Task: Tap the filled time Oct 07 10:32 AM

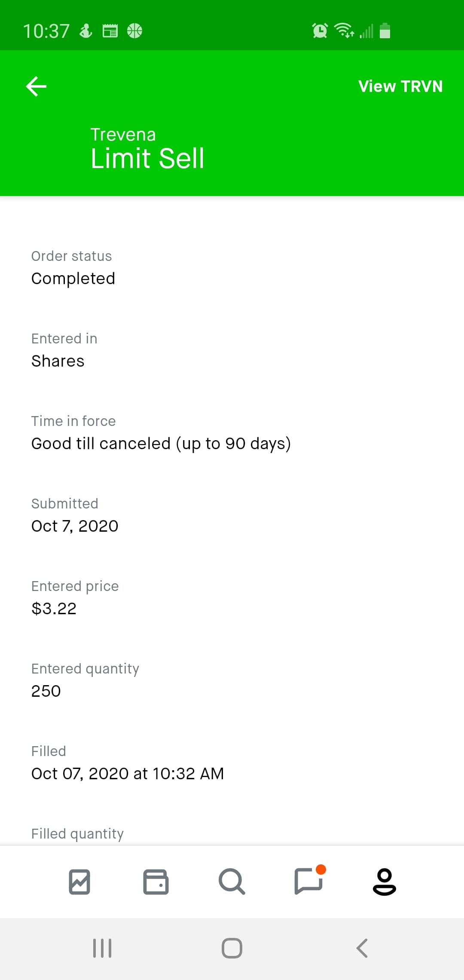Action: pyautogui.click(x=128, y=774)
